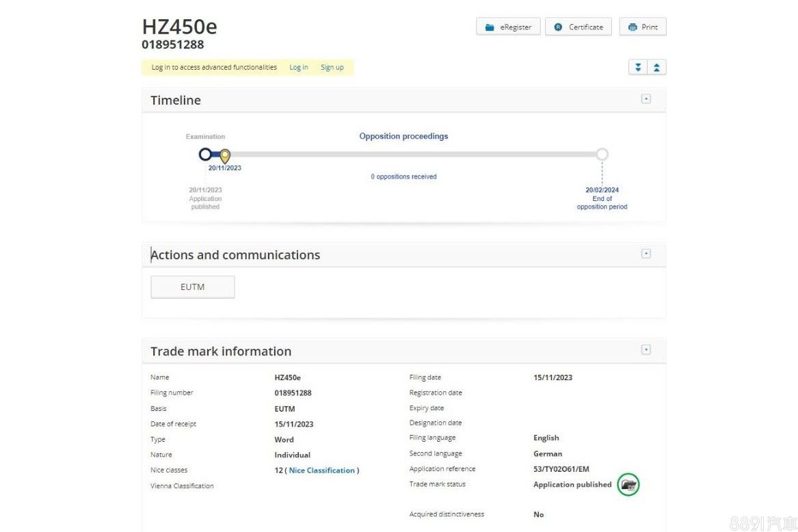The width and height of the screenshot is (798, 532).
Task: Click the green circled trade mark status icon
Action: tap(628, 485)
